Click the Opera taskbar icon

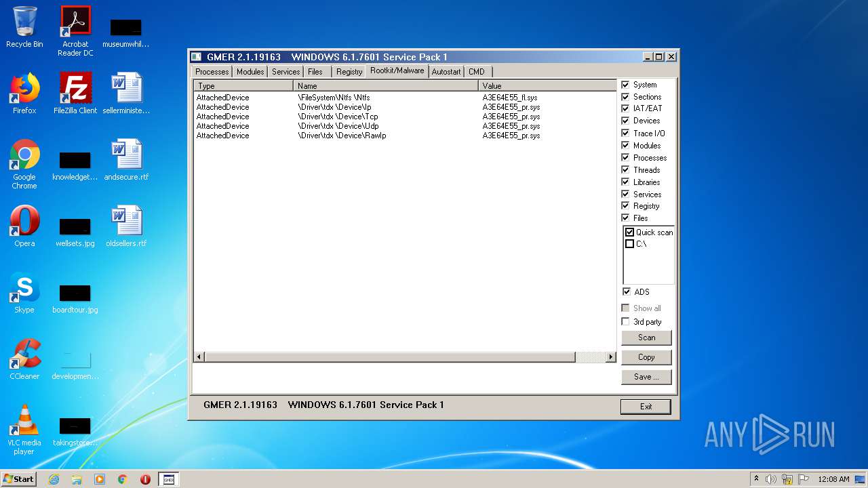145,479
